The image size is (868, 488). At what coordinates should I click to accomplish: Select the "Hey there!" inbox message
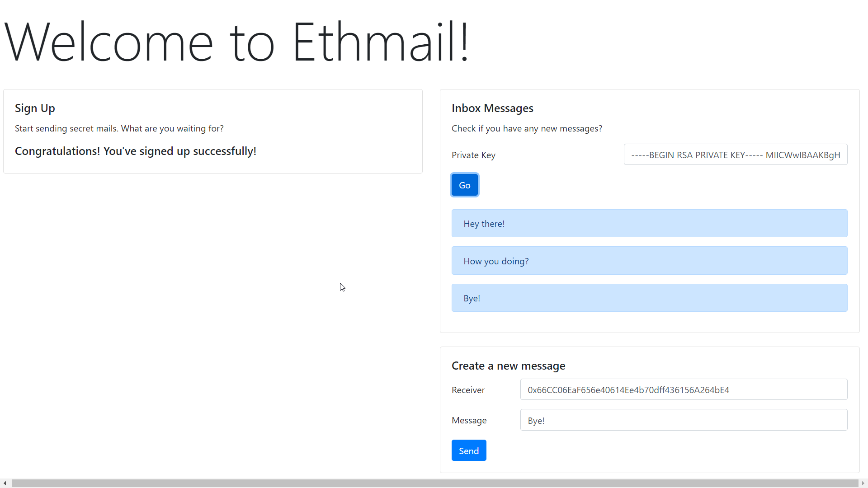pyautogui.click(x=649, y=224)
